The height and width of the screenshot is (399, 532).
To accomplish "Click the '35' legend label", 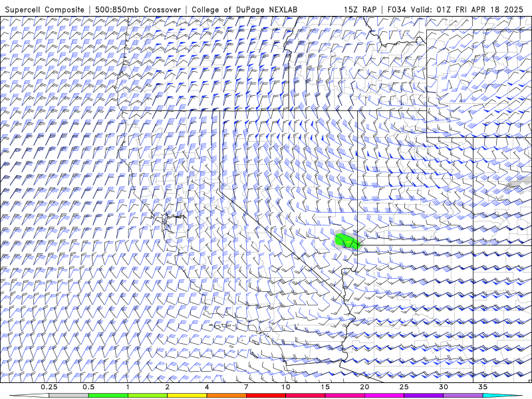I will point(483,387).
